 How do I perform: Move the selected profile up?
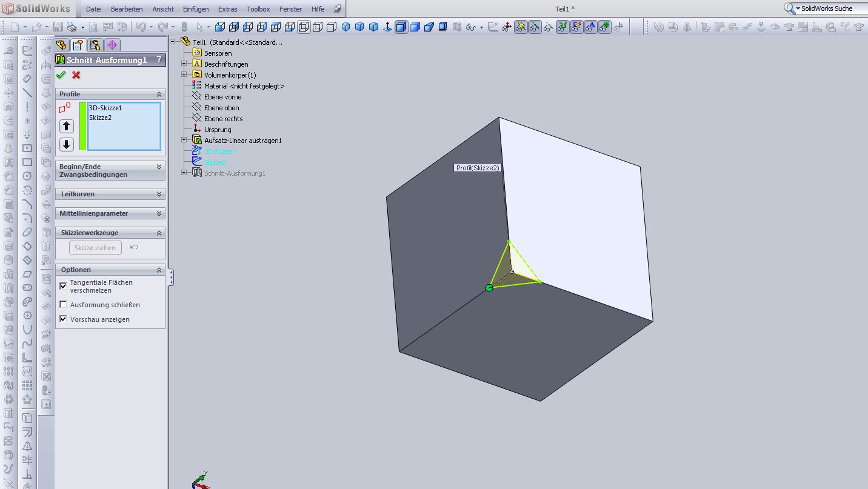point(67,127)
